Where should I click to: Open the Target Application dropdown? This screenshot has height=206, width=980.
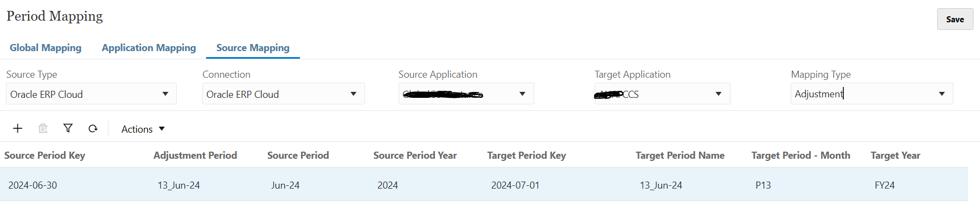(718, 94)
